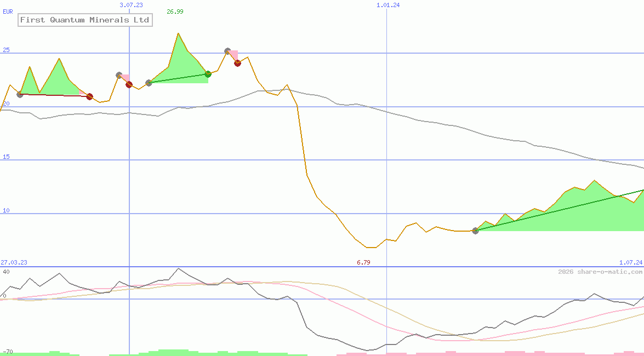644x356 pixels.
Task: Select gray marker touching the 25 gridline
Action: click(x=227, y=51)
